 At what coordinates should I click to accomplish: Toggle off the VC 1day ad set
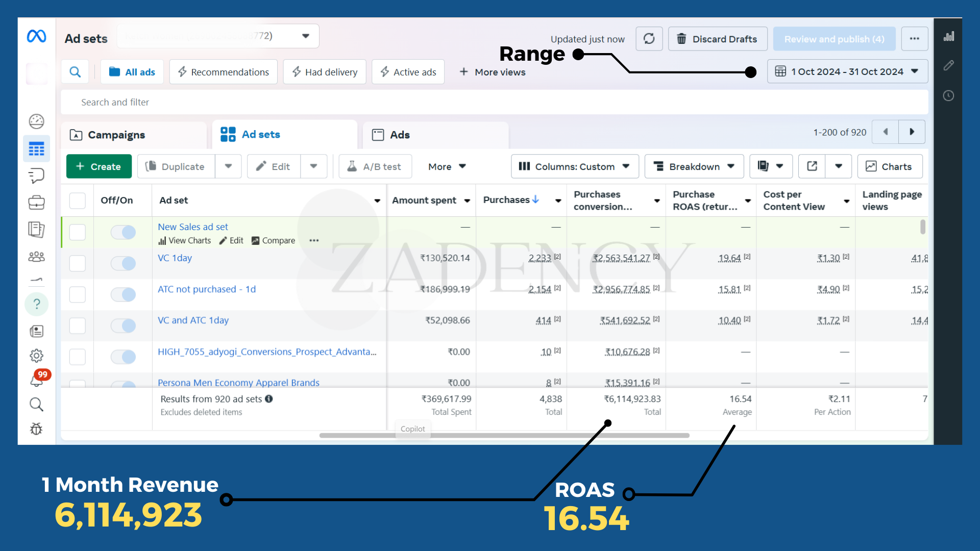(x=123, y=263)
